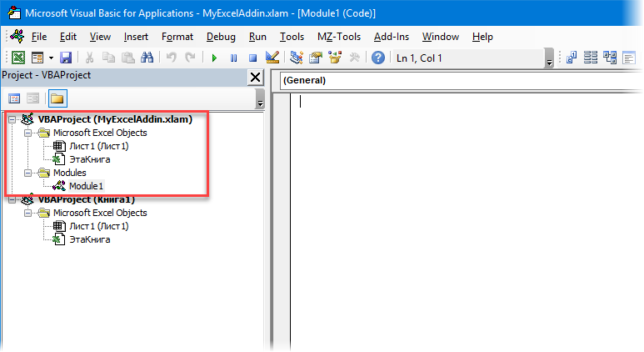
Task: Click the Ln 1, Col 1 position indicator
Action: point(419,58)
